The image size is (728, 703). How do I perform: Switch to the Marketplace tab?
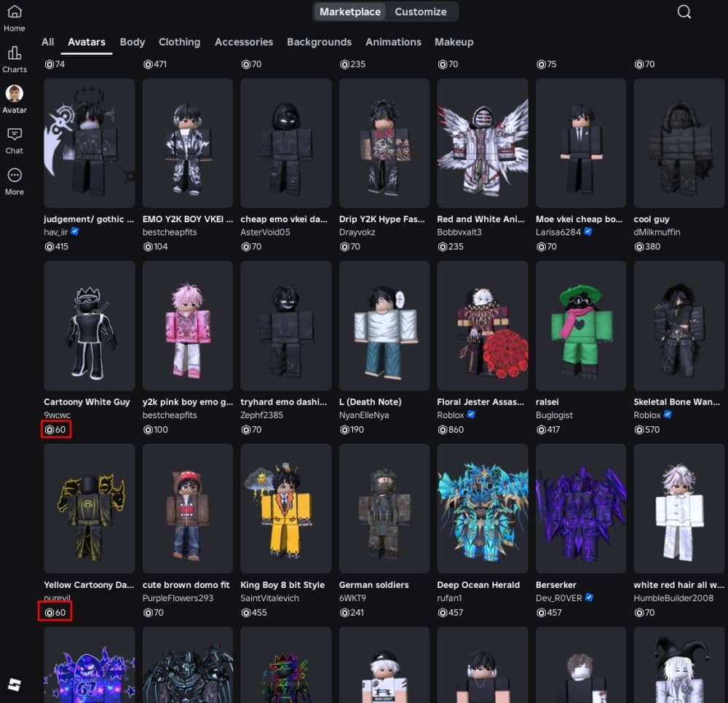point(350,12)
